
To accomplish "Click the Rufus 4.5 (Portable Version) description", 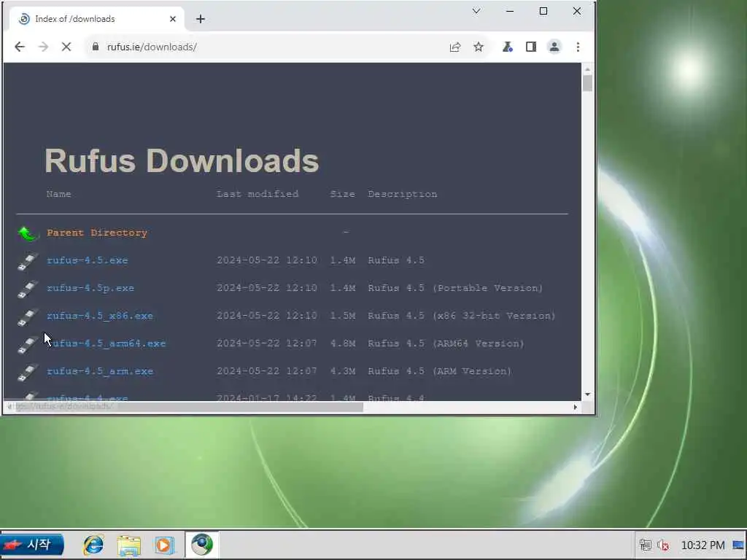I will tap(455, 288).
